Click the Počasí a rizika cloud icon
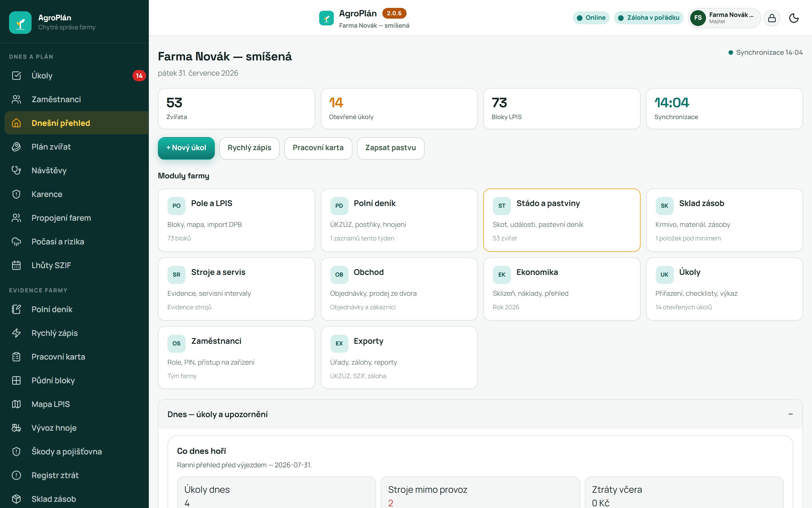The width and height of the screenshot is (812, 508). 16,242
